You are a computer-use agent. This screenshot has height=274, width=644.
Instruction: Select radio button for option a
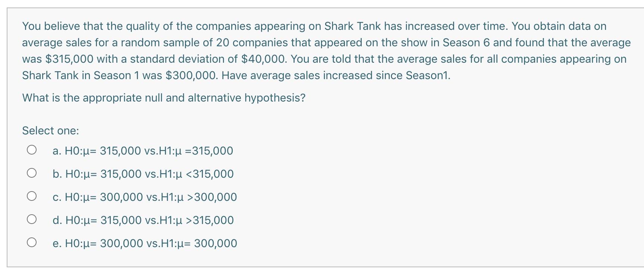coord(32,150)
